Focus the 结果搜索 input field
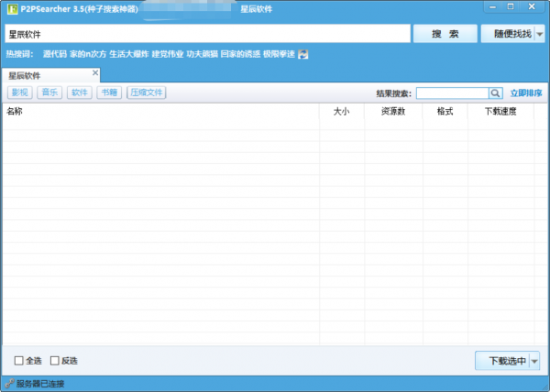Screen dimensions: 550x392 point(453,93)
